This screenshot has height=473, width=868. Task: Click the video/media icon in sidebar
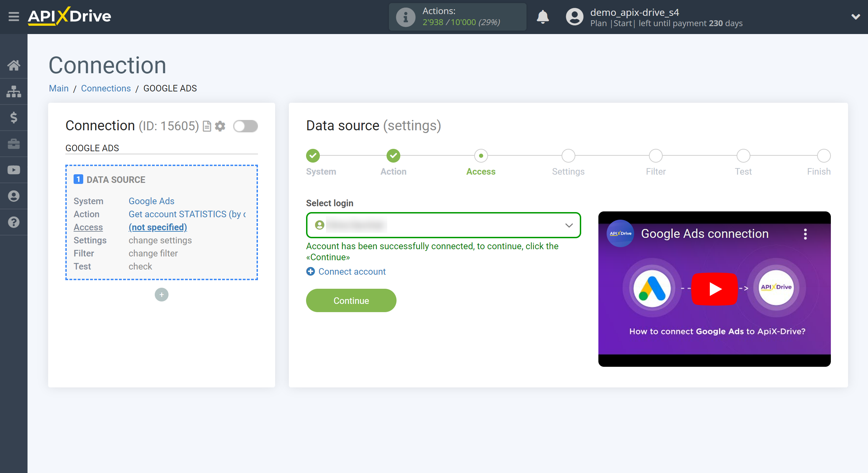pyautogui.click(x=14, y=170)
